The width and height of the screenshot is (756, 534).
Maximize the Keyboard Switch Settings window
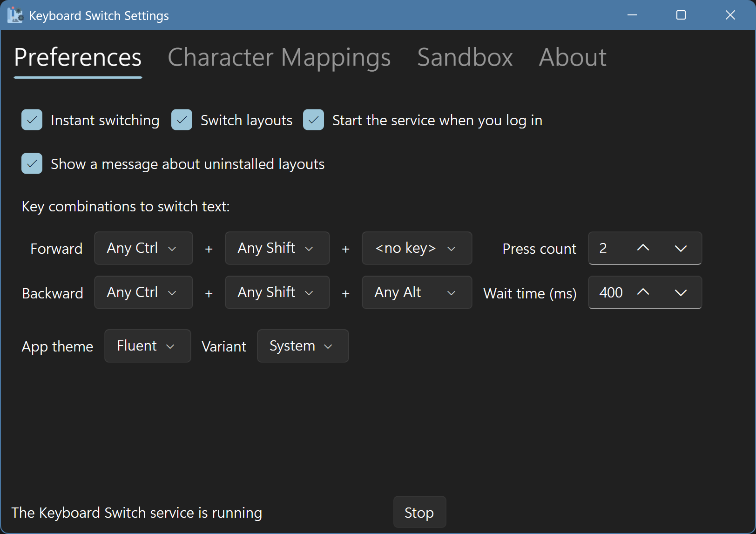coord(681,15)
